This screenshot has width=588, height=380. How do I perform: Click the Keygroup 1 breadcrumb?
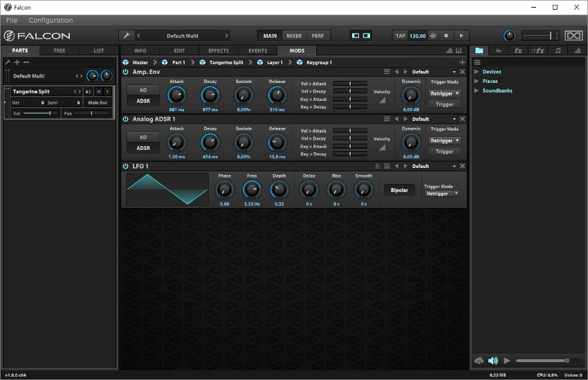(x=319, y=62)
